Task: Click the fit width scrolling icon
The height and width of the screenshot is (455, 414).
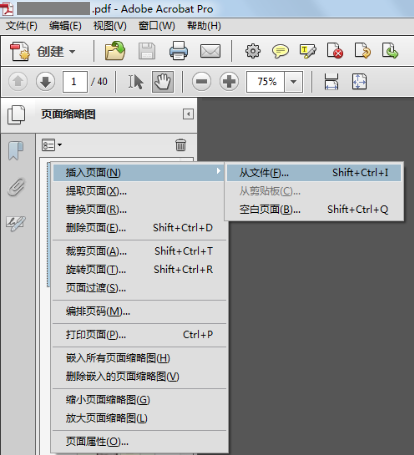Action: [x=331, y=81]
